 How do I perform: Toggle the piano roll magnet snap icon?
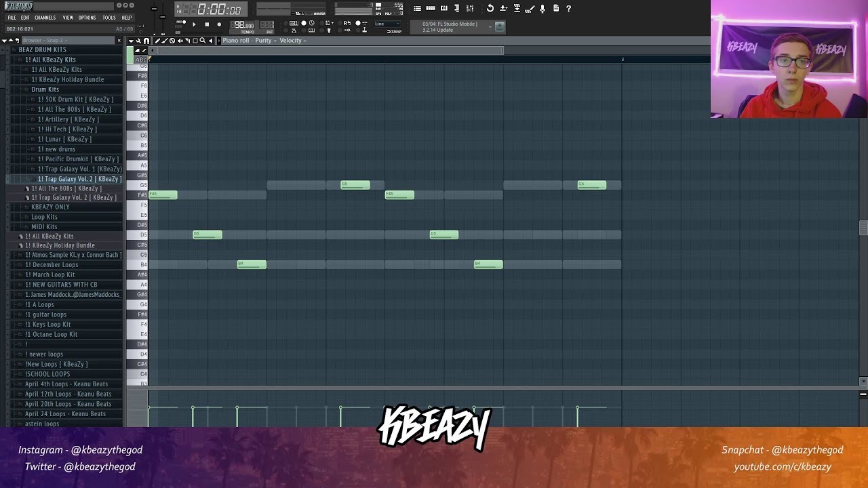(x=146, y=41)
